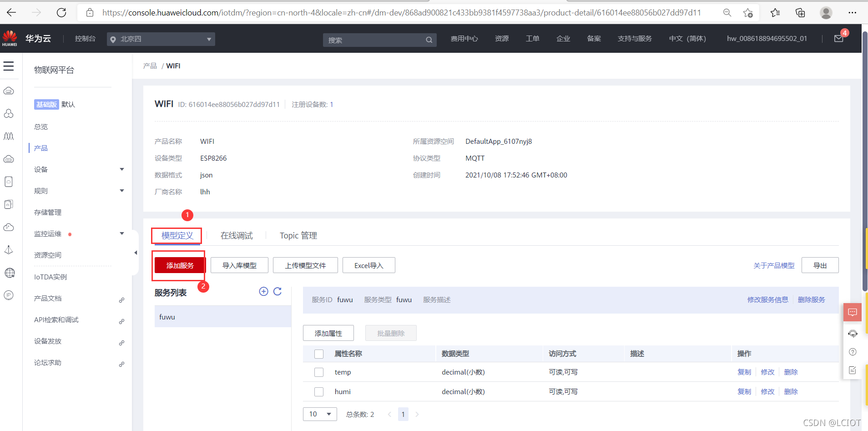868x431 pixels.
Task: Open the 中文 (简体) language menu
Action: tap(687, 39)
